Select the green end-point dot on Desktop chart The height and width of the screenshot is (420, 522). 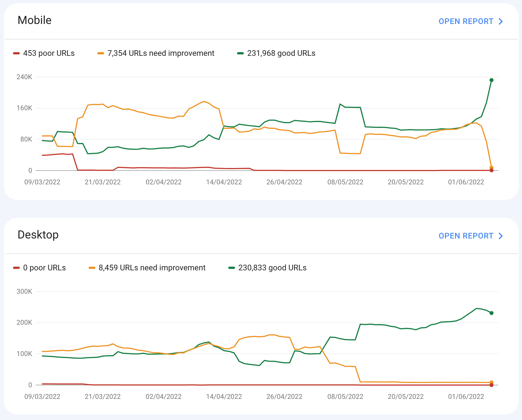pyautogui.click(x=491, y=313)
